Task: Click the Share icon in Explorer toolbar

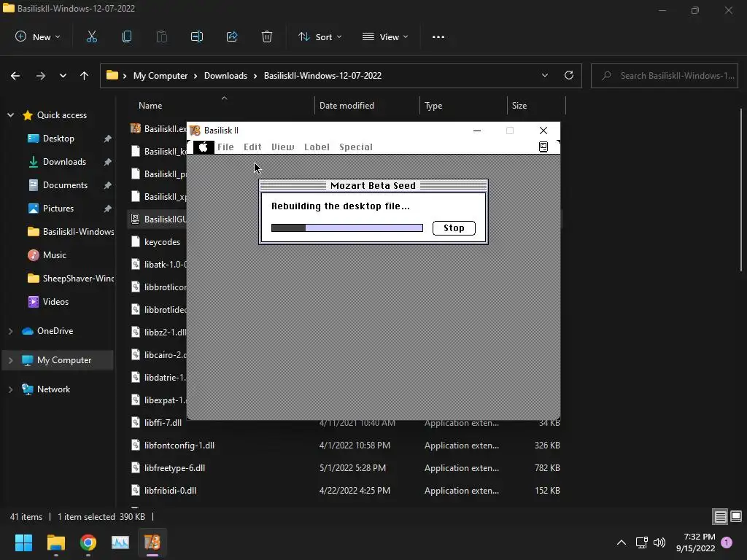Action: pos(232,36)
